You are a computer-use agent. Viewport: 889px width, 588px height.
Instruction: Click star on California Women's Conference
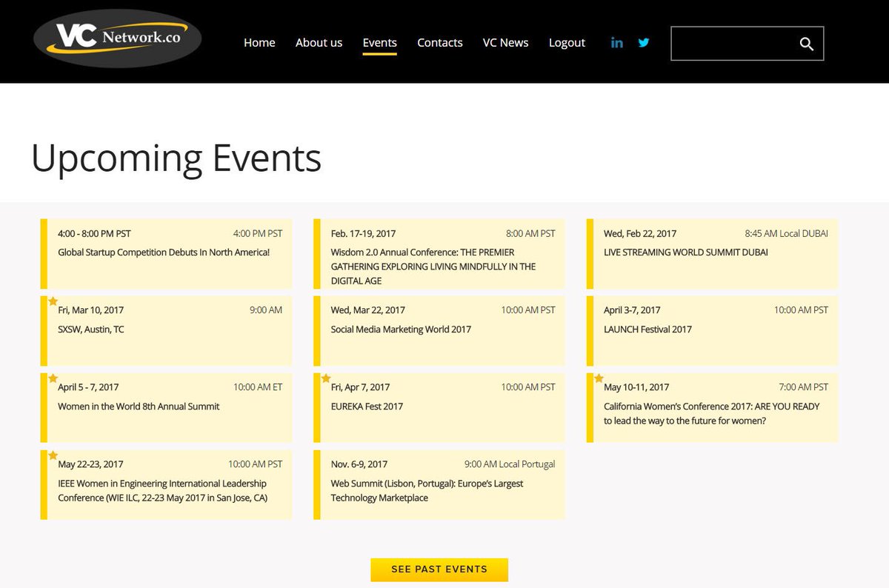pos(599,378)
